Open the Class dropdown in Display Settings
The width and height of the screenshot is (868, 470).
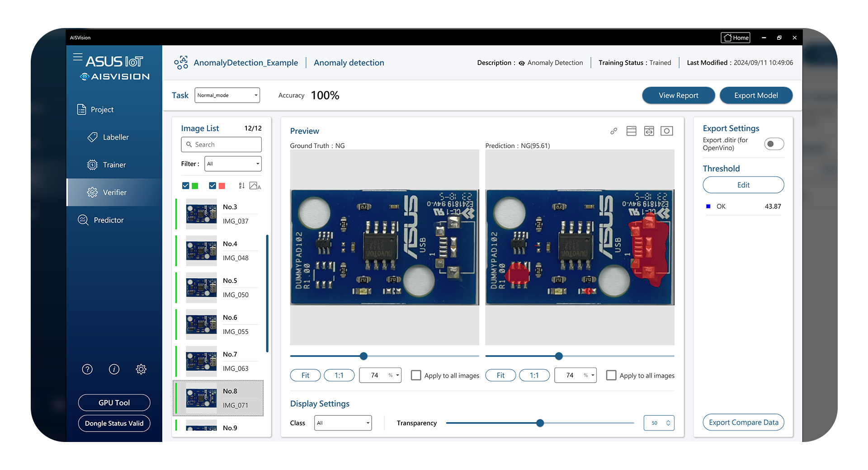point(343,423)
